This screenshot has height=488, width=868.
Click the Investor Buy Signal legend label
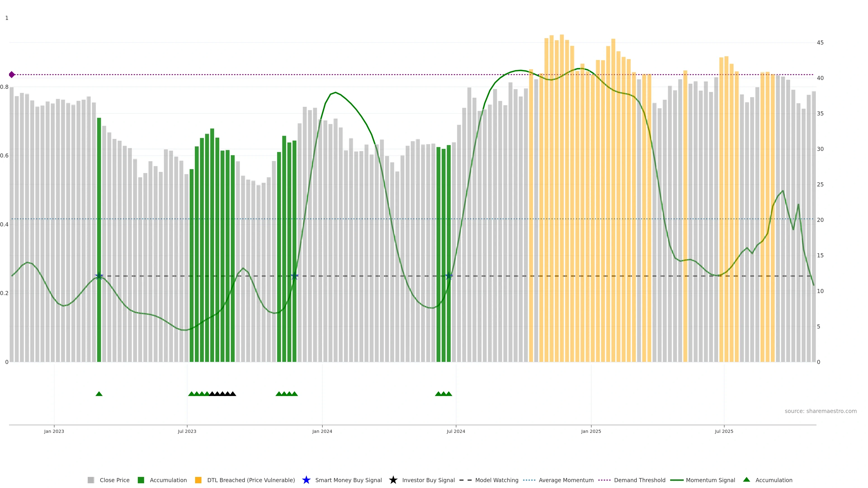coord(428,480)
